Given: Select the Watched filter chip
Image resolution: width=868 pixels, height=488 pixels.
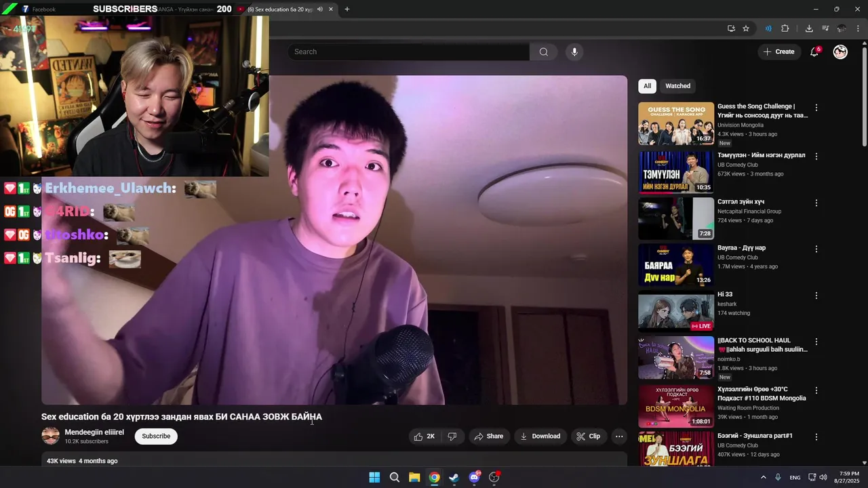Looking at the screenshot, I should (x=677, y=86).
